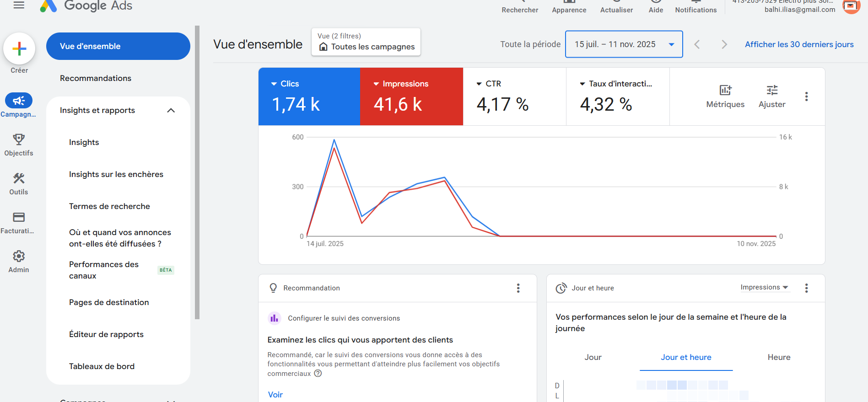Image resolution: width=868 pixels, height=402 pixels.
Task: Open the Objectifs trophy icon
Action: pos(19,139)
